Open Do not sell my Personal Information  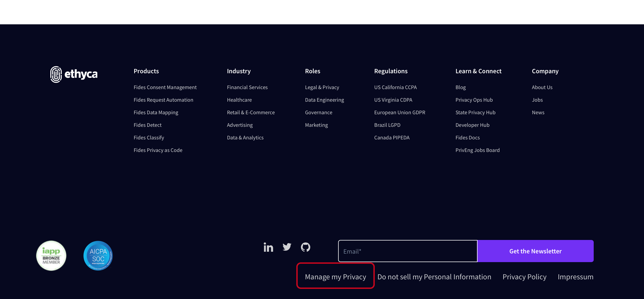[434, 277]
